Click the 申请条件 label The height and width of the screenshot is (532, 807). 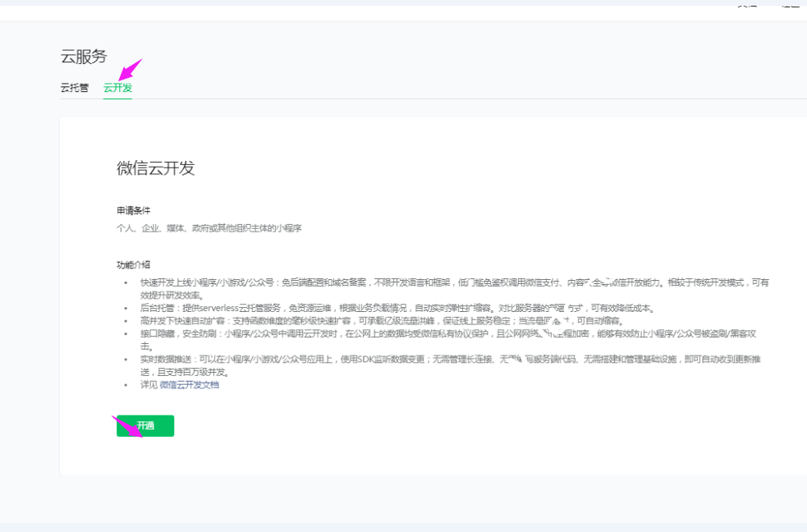[133, 210]
